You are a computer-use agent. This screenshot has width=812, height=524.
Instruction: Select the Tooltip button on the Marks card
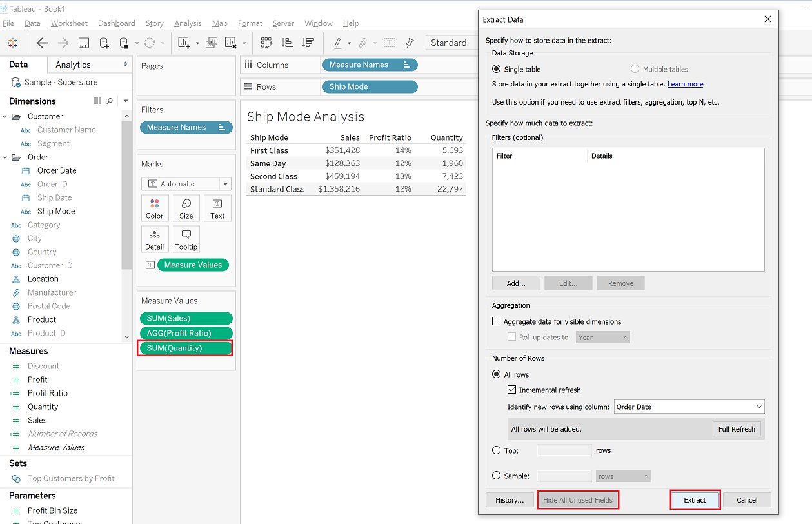pyautogui.click(x=186, y=239)
